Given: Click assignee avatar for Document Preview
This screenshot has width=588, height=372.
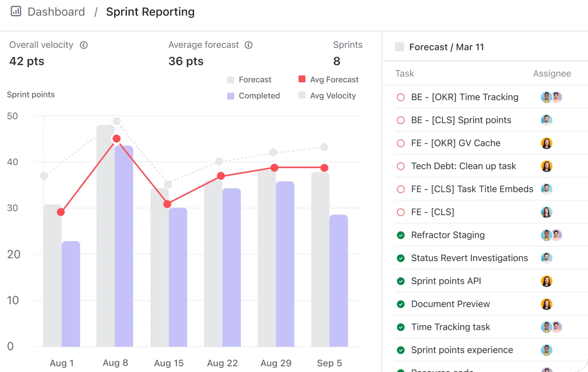Looking at the screenshot, I should [547, 304].
